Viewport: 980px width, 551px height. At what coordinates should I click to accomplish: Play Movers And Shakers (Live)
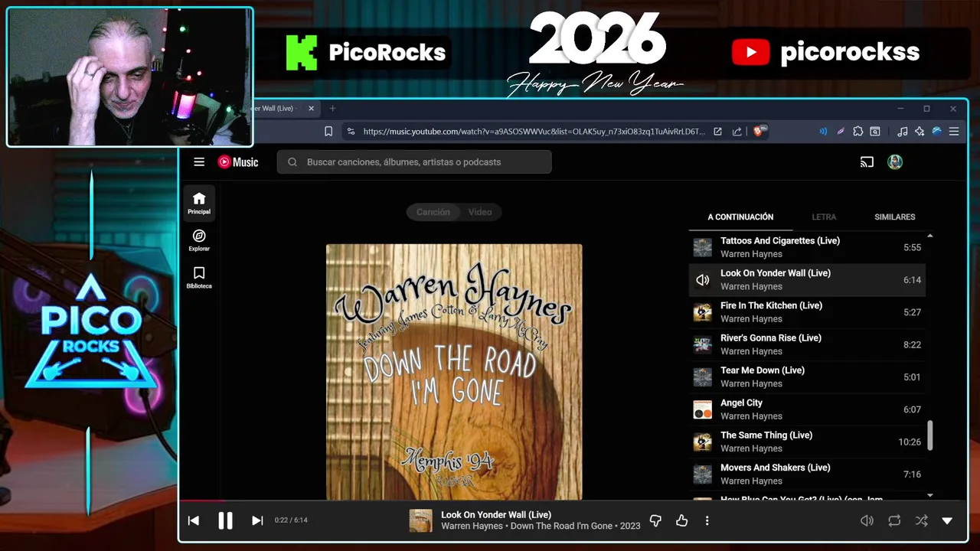[x=807, y=474]
